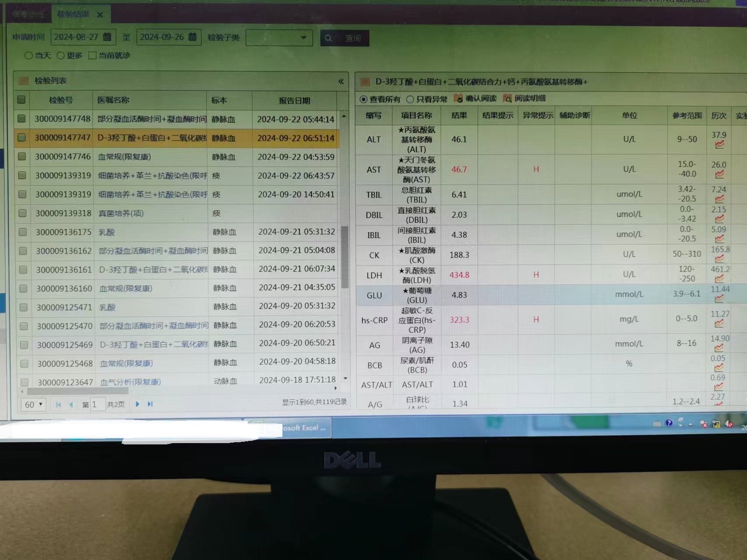This screenshot has height=560, width=747.
Task: Select the 查看所有 radio button
Action: 363,99
